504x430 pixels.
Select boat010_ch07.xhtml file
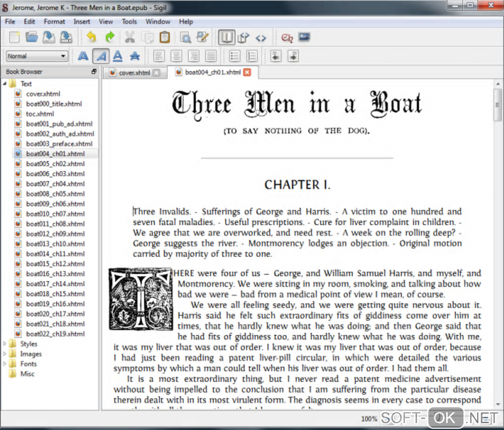click(x=55, y=214)
